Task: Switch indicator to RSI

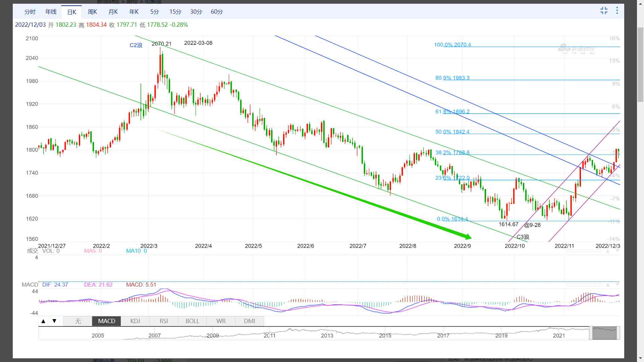Action: [x=164, y=321]
